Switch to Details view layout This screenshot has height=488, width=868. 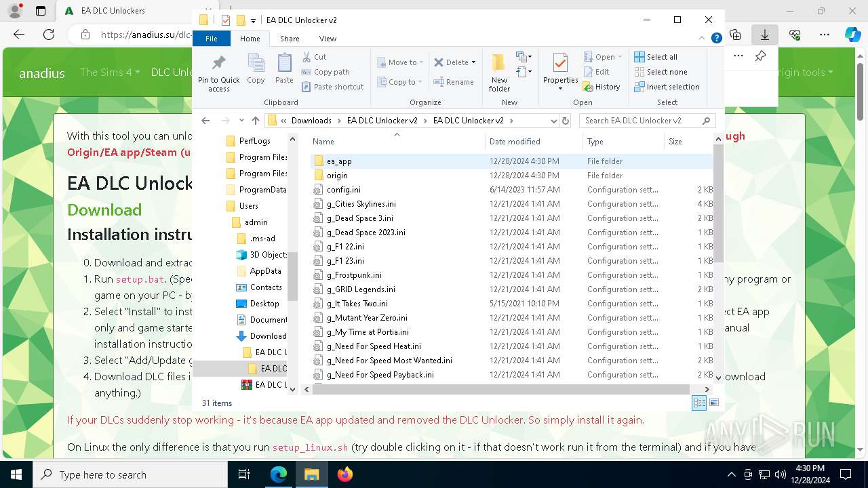699,403
